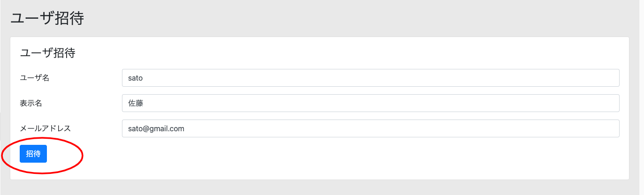The width and height of the screenshot is (644, 195).
Task: Focus the ユーザ名 input field
Action: pyautogui.click(x=371, y=78)
